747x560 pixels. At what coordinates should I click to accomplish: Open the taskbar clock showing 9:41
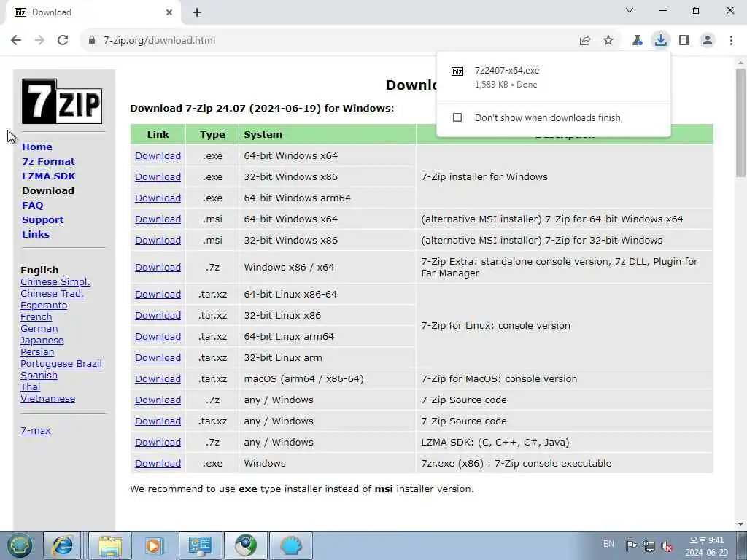[707, 545]
